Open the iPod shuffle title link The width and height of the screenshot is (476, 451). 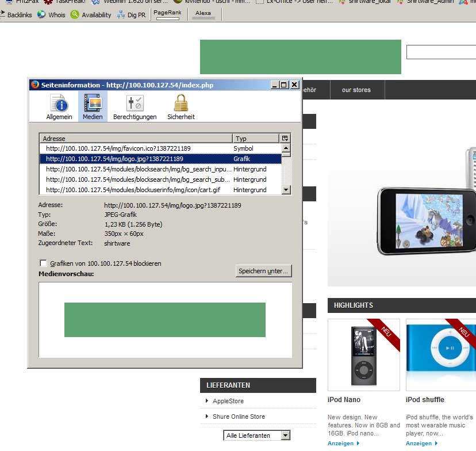pos(425,400)
